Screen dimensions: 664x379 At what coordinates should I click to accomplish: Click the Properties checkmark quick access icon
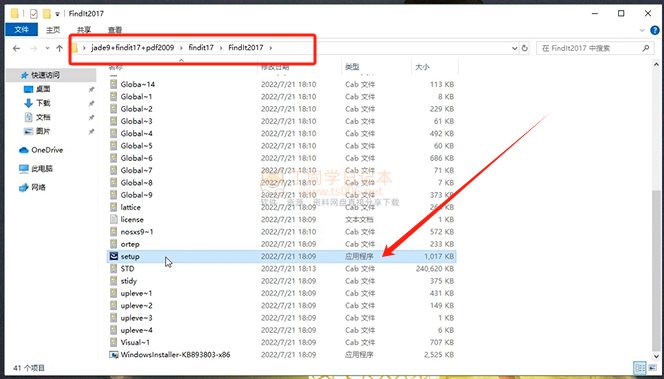[x=33, y=14]
